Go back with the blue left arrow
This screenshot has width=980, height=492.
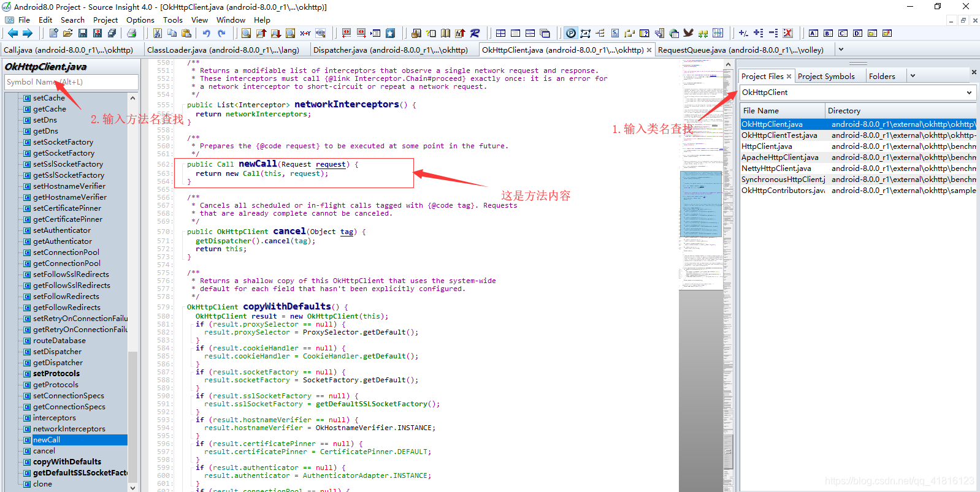[x=12, y=33]
